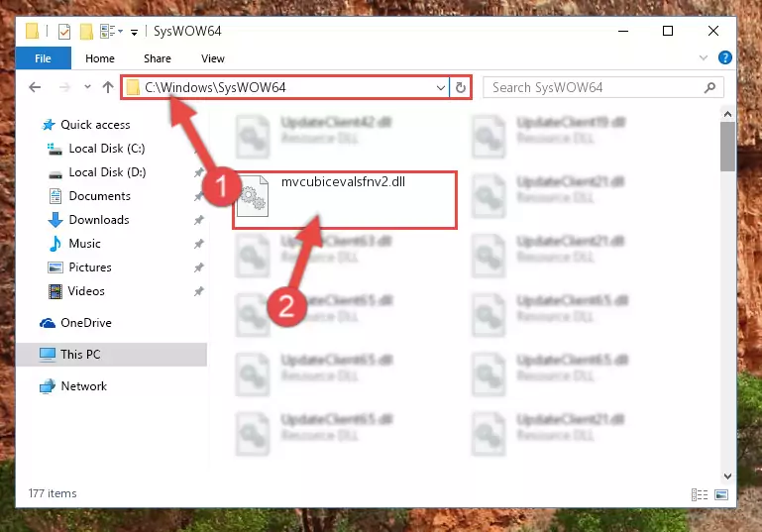Click the 177 items status text

pos(53,493)
